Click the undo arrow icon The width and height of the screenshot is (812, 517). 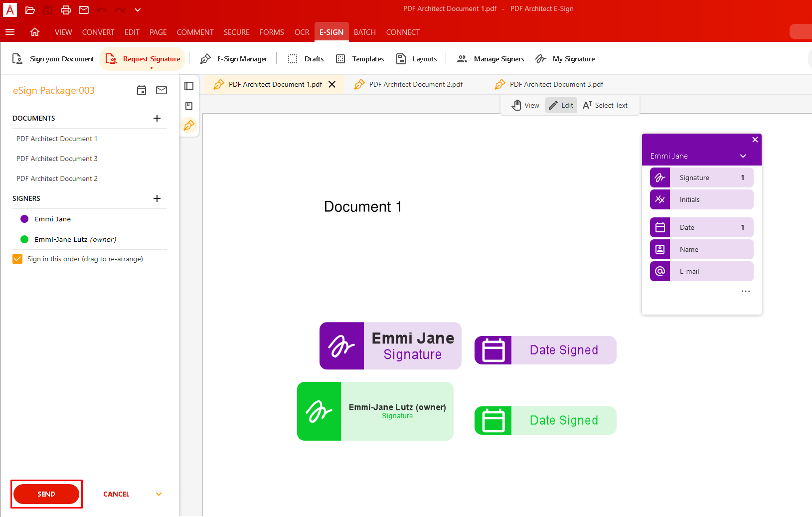tap(102, 10)
